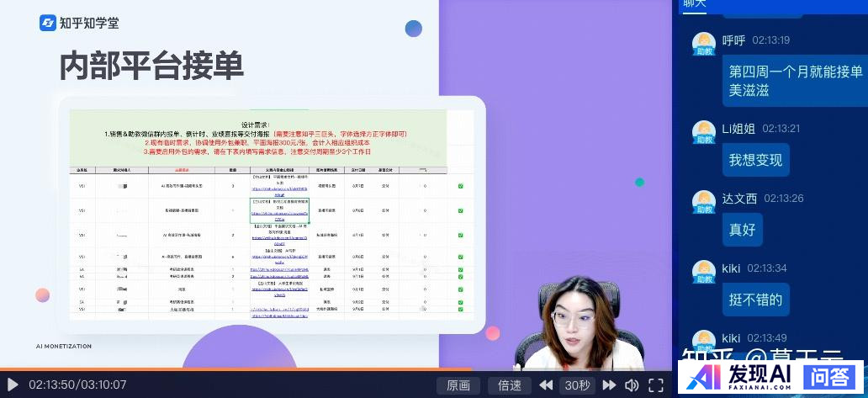Select the chat message 挺不错的
Screen dimensions: 868x398
[755, 300]
